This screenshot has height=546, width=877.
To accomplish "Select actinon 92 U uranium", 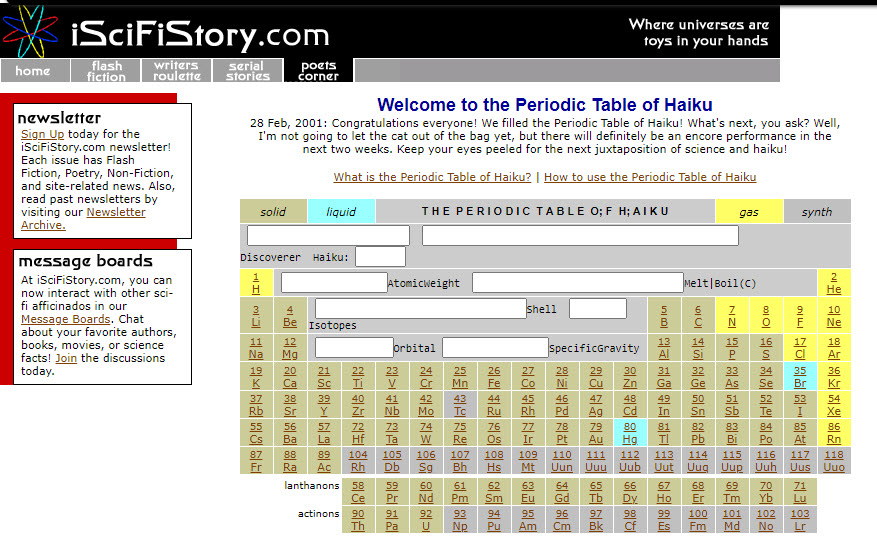I will coord(426,520).
